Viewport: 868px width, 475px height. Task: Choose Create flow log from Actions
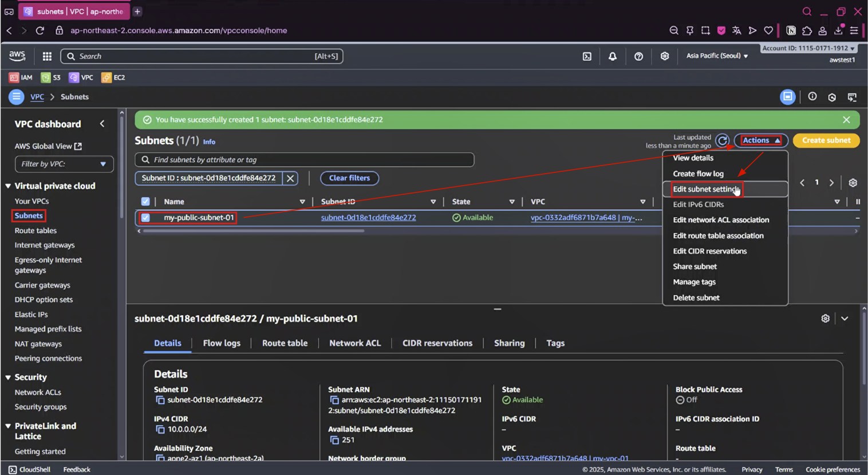[x=698, y=174]
